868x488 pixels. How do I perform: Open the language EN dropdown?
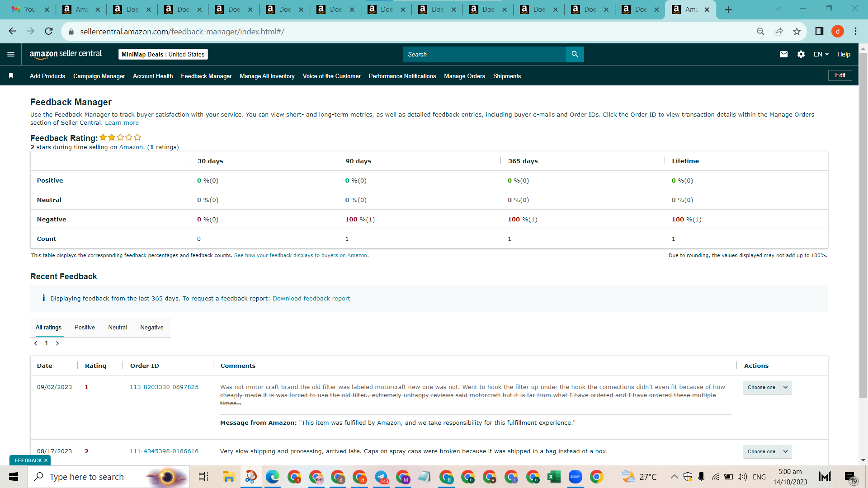point(821,54)
